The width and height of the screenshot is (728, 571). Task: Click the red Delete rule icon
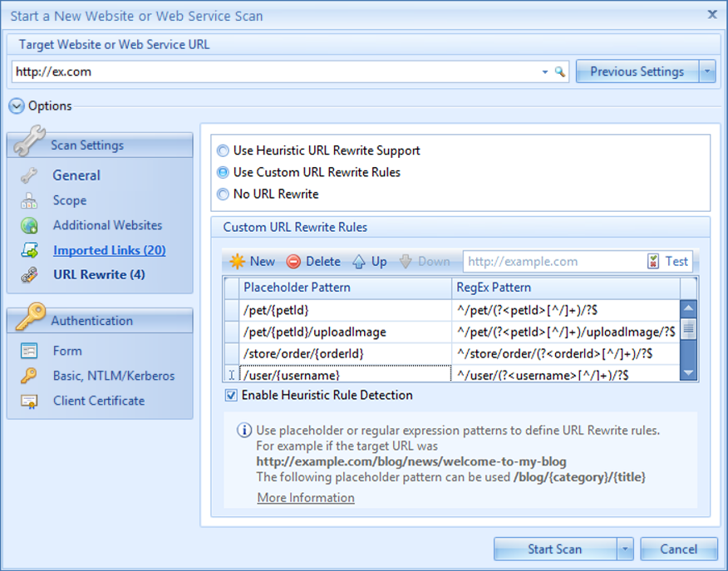pos(293,261)
